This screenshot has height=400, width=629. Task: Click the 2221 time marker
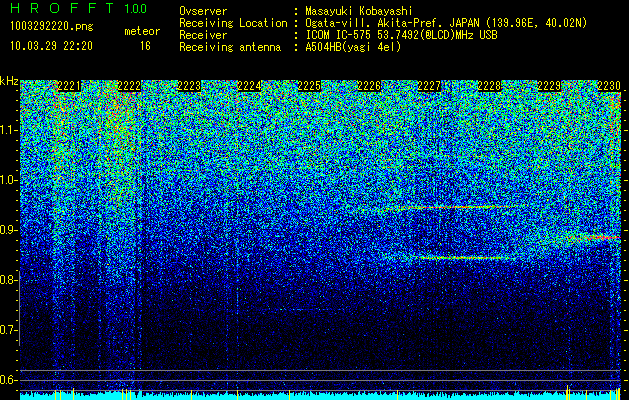tap(69, 86)
